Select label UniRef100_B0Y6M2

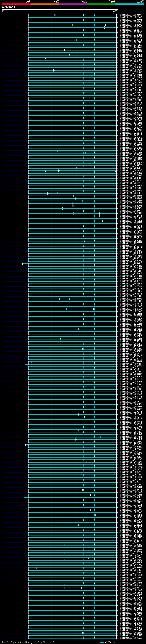tap(131, 364)
